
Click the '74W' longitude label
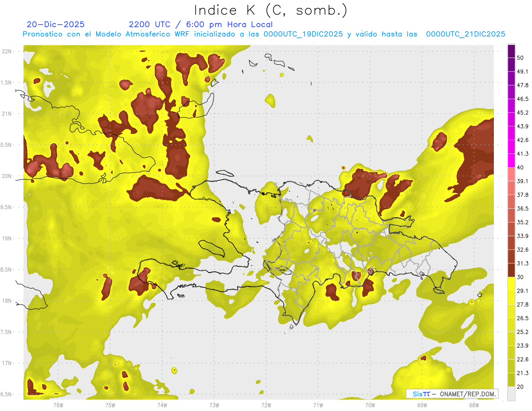162,405
